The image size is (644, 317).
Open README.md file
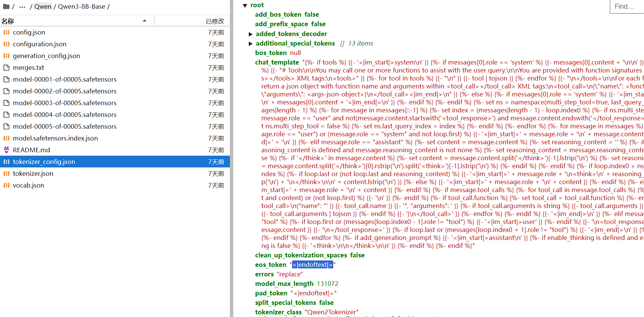pos(32,150)
